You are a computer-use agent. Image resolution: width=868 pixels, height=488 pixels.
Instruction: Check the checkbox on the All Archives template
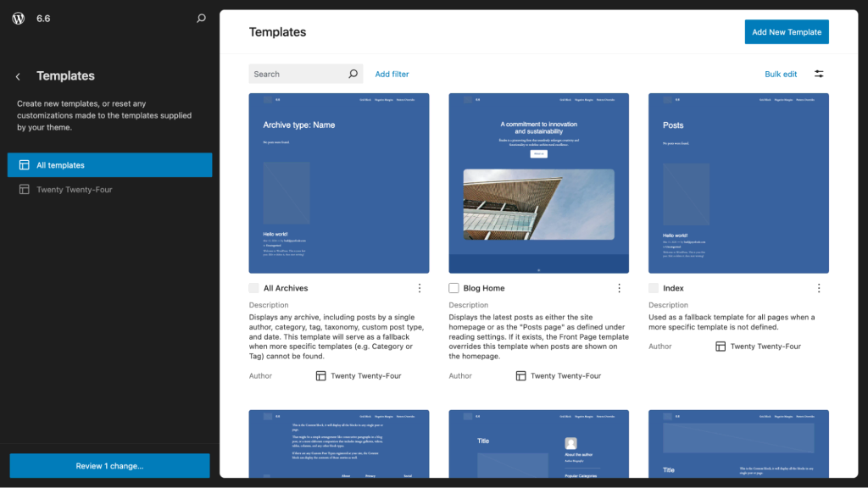point(253,288)
